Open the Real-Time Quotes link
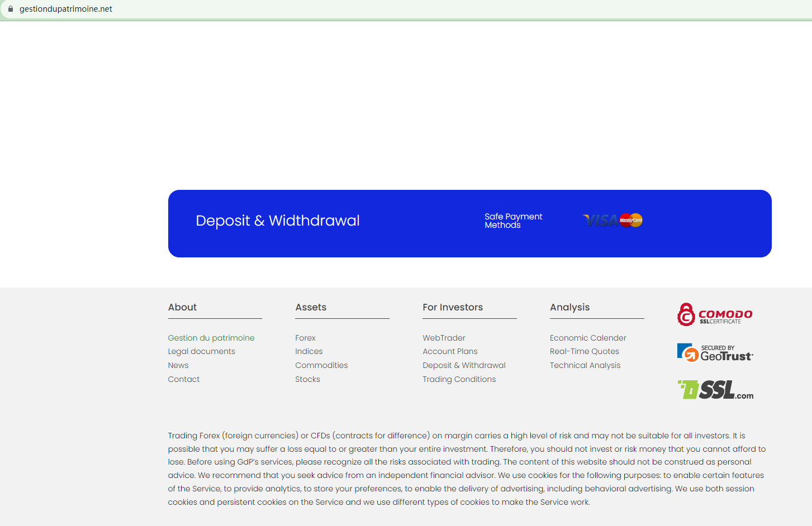The image size is (812, 526). (585, 351)
